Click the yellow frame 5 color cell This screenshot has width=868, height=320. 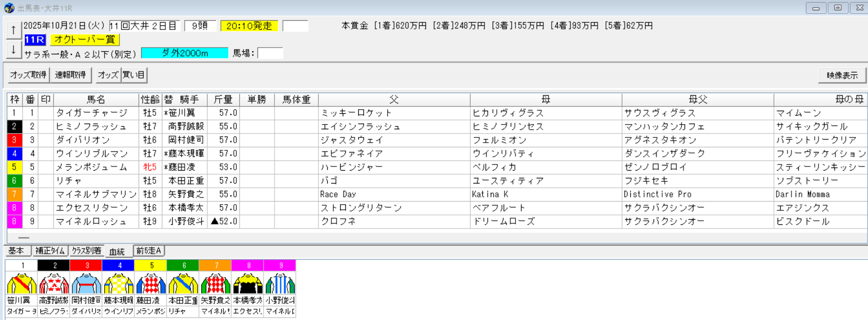14,167
